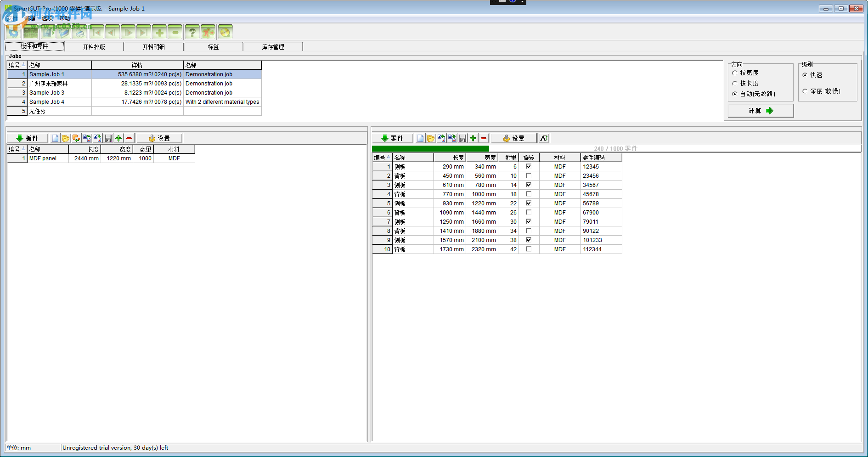The height and width of the screenshot is (457, 868).
Task: Add a panel with green plus in 板件 toolbar
Action: tap(118, 138)
